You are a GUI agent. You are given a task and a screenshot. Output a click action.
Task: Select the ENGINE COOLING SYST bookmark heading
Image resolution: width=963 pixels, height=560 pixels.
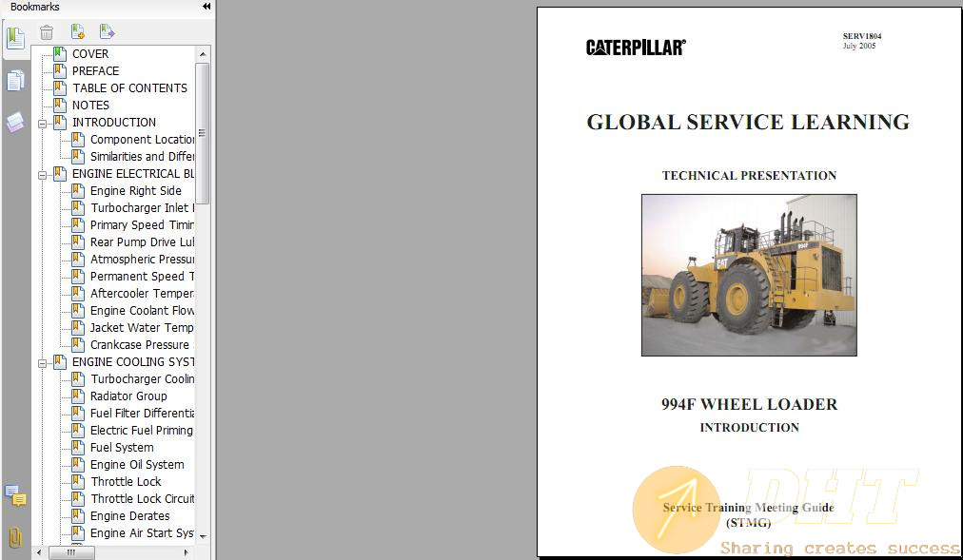click(x=132, y=362)
